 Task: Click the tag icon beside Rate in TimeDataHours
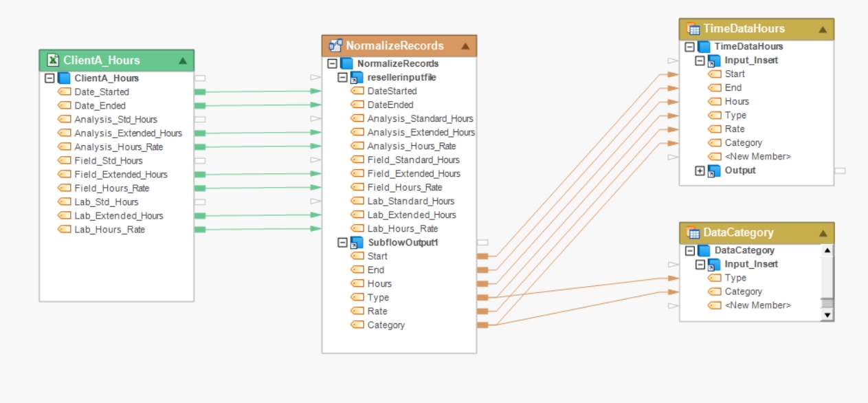click(x=714, y=129)
